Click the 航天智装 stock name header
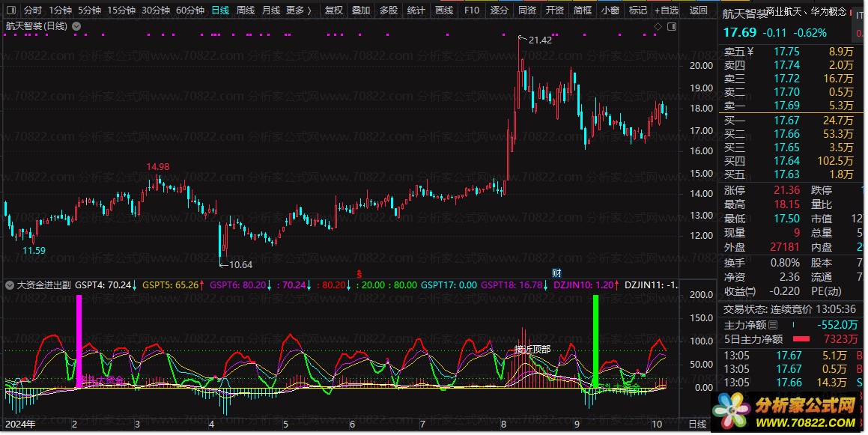This screenshot has height=435, width=868. (x=744, y=13)
